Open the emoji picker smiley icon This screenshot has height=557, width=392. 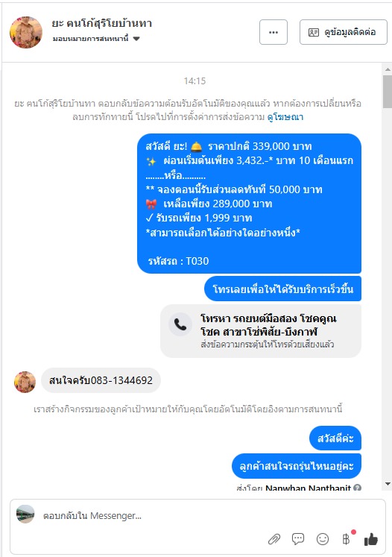[x=323, y=539]
